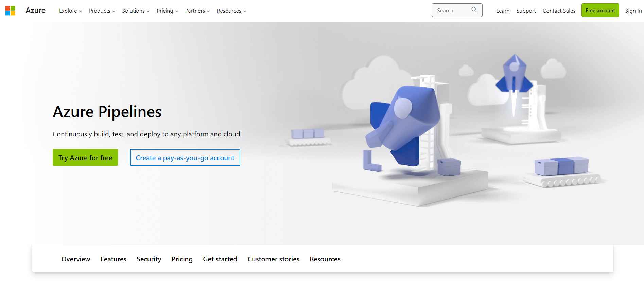Image resolution: width=644 pixels, height=281 pixels.
Task: Open the Customer stories tab
Action: tap(274, 259)
